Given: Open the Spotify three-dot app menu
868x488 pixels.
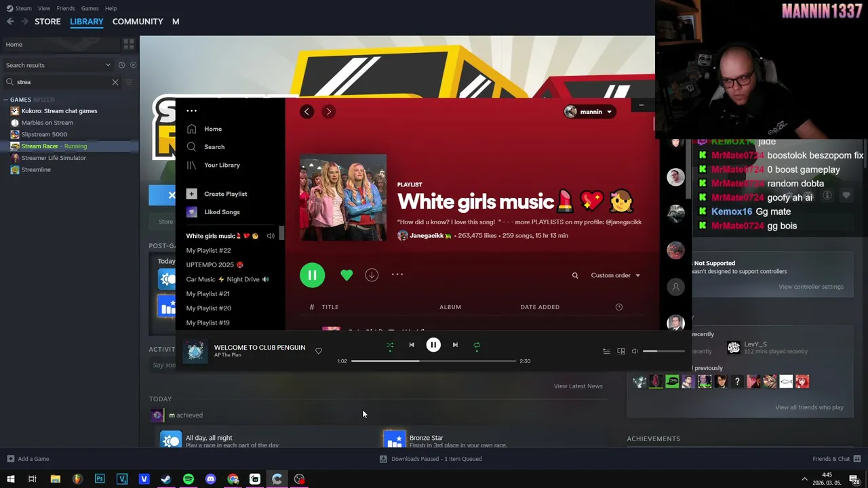Looking at the screenshot, I should tap(192, 111).
